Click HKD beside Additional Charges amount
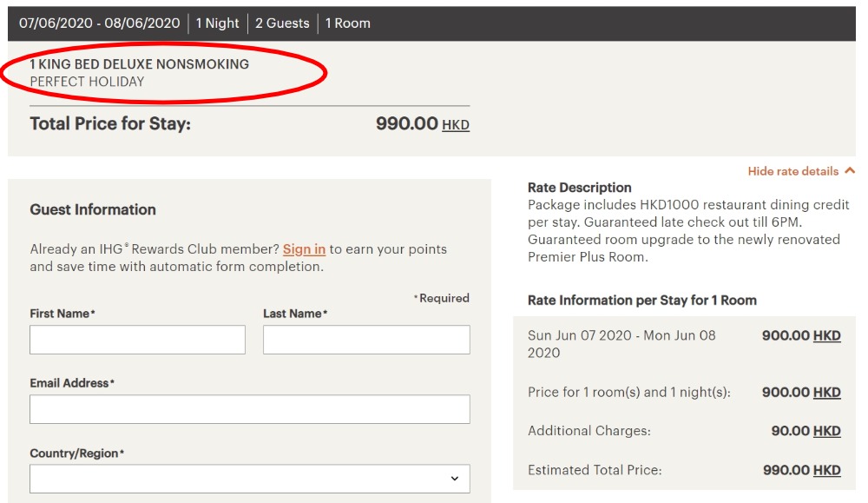 click(x=827, y=431)
